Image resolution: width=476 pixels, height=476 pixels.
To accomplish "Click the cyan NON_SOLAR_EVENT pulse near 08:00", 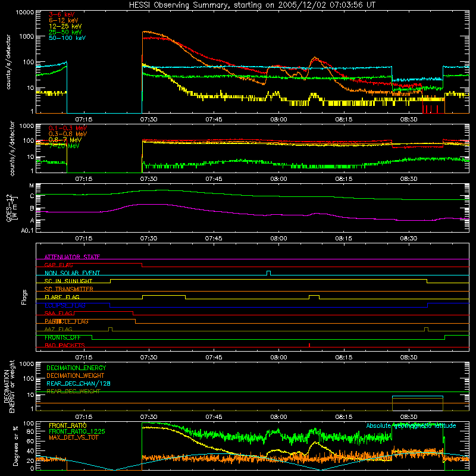I will point(269,273).
